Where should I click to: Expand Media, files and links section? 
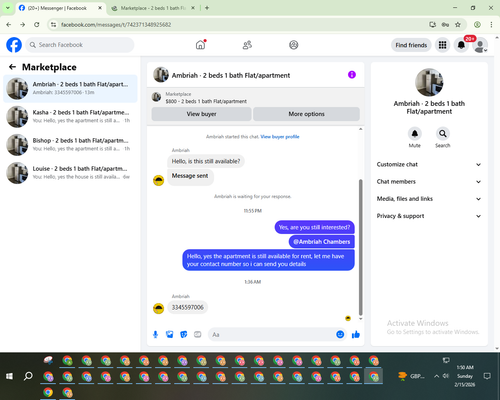(429, 199)
